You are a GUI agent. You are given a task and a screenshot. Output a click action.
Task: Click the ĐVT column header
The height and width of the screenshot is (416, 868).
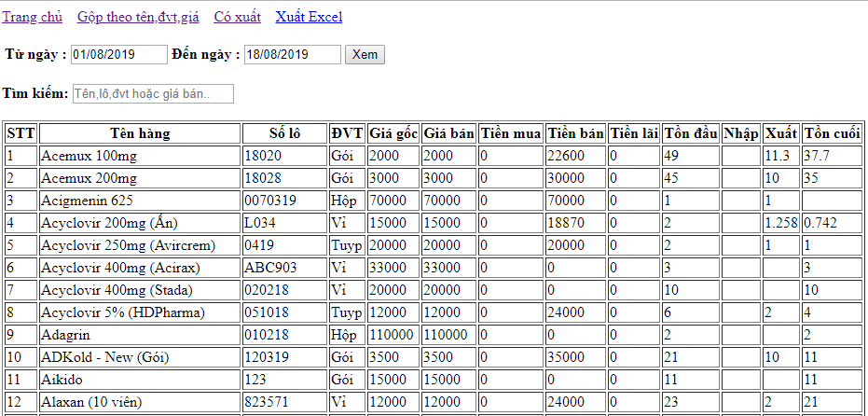click(x=347, y=133)
